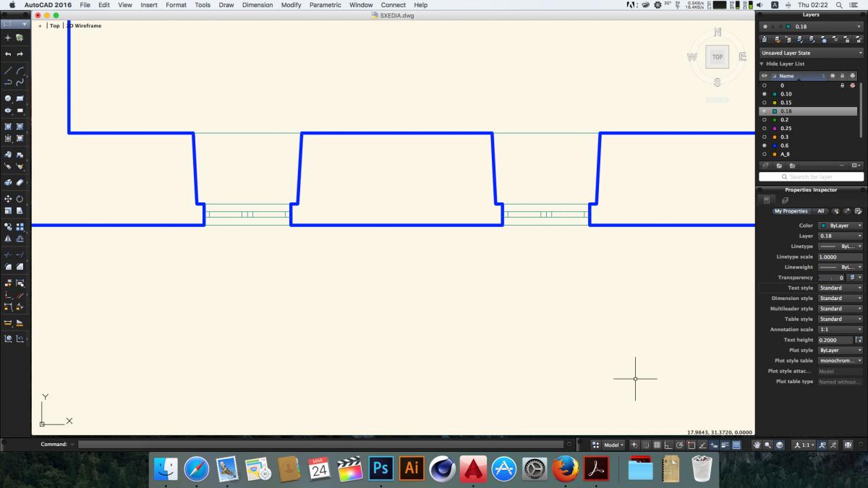868x488 pixels.
Task: Open the Draw menu
Action: [x=226, y=5]
